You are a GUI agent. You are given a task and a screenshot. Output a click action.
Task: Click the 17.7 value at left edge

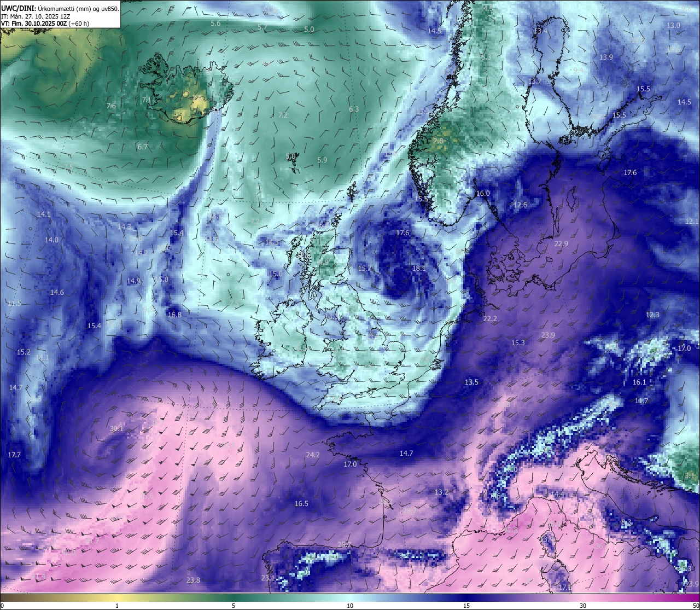[x=14, y=455]
